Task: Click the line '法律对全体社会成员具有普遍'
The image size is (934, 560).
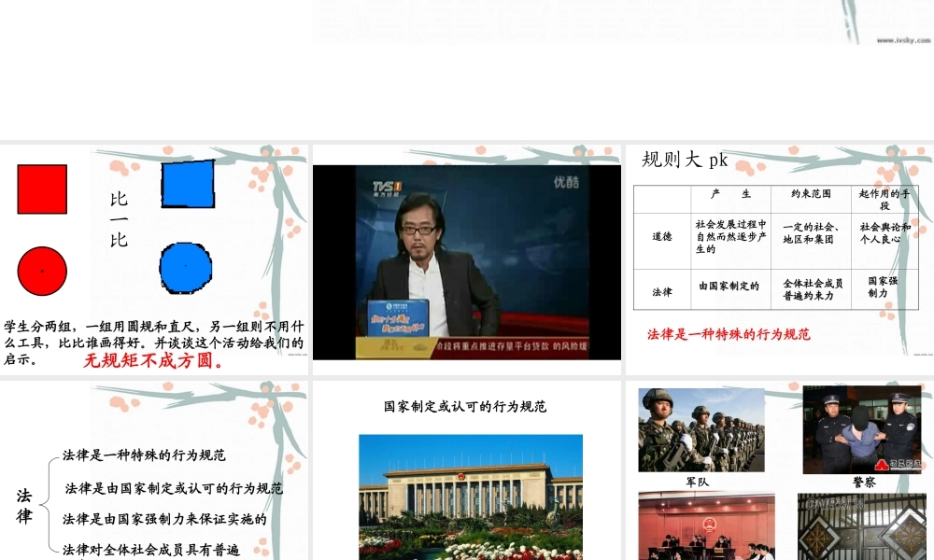Action: (x=150, y=550)
